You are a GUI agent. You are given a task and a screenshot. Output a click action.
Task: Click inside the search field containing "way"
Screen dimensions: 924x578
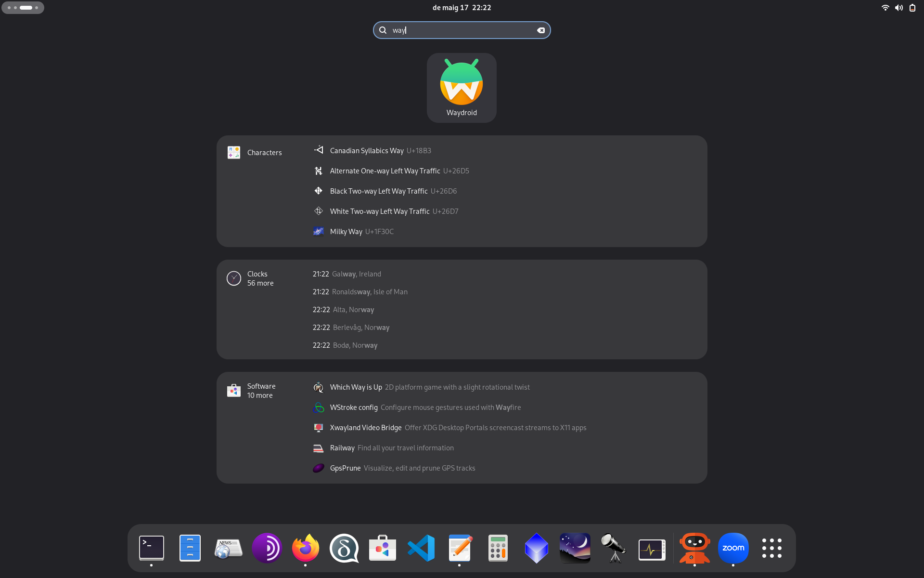point(462,30)
